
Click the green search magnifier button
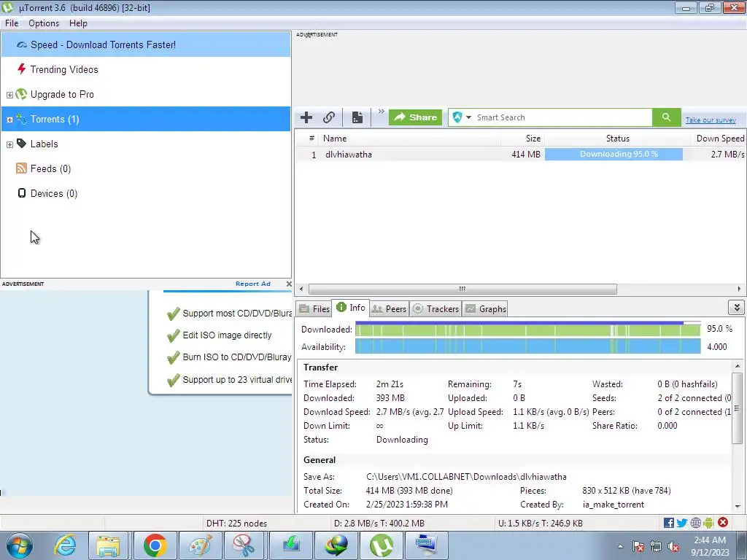click(x=667, y=117)
